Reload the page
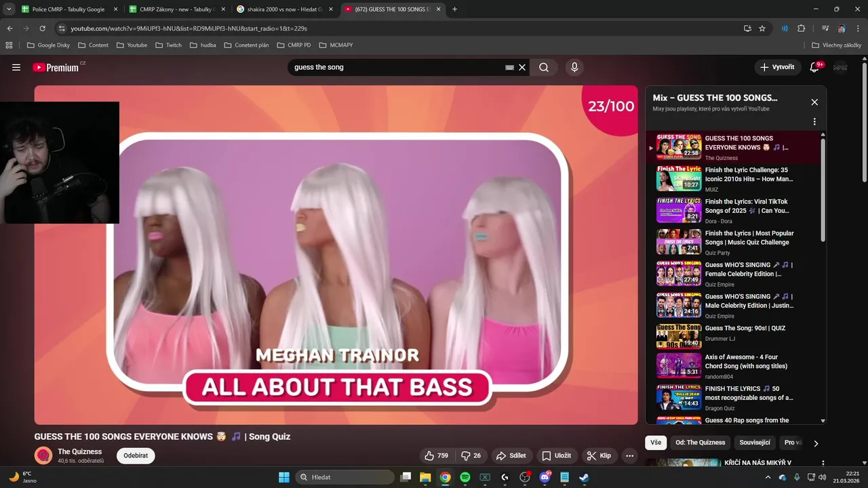This screenshot has width=868, height=488. pyautogui.click(x=42, y=28)
